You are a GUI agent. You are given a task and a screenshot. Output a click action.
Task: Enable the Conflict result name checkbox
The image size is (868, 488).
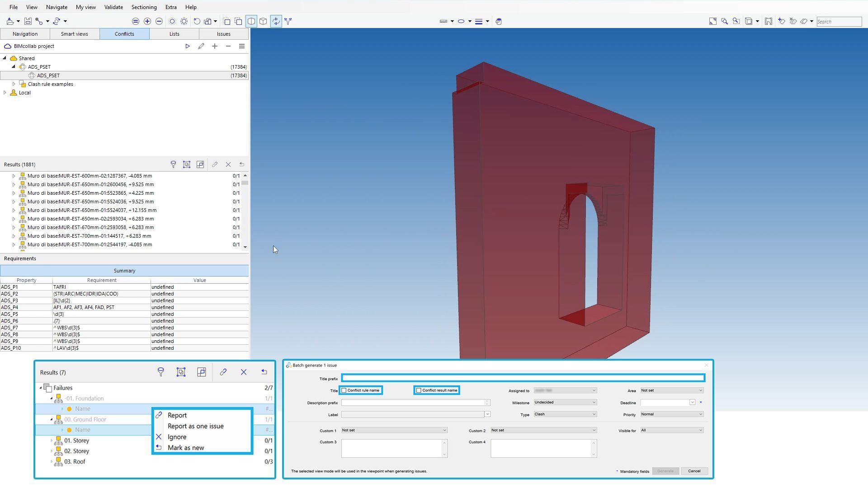[x=419, y=390]
